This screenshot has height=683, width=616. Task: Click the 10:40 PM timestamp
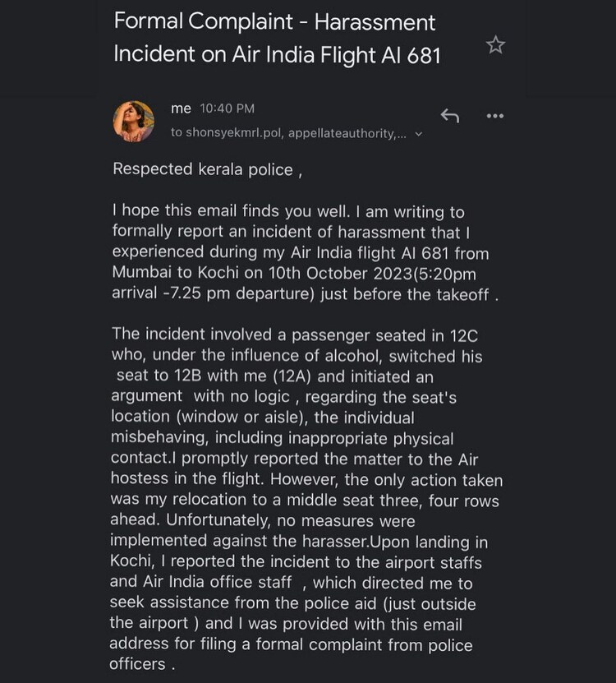coord(228,108)
